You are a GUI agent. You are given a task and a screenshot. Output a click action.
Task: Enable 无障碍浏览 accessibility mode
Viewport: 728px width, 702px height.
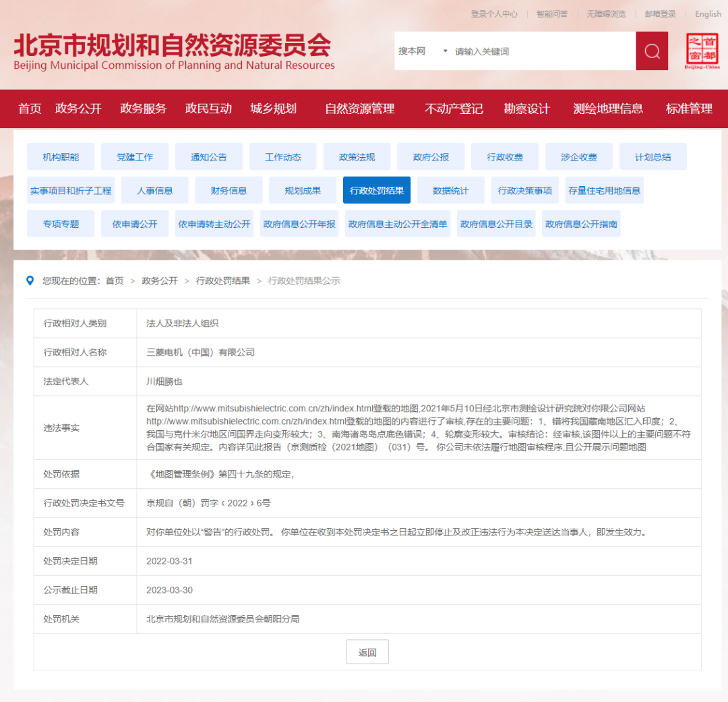[x=606, y=14]
